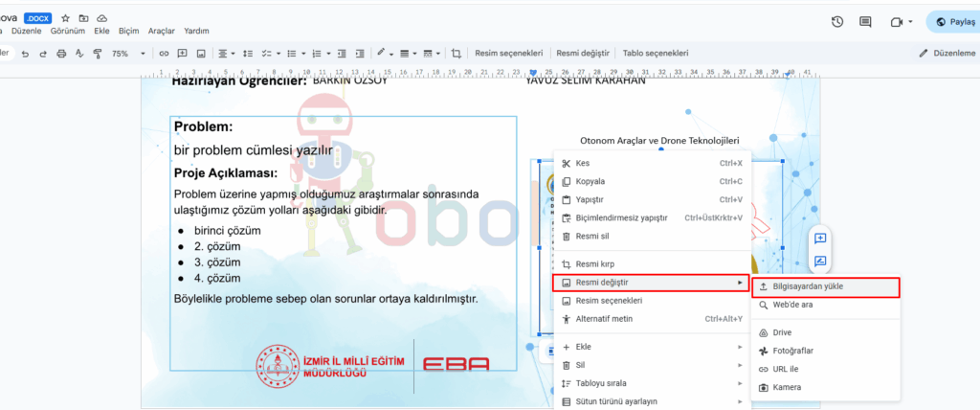Click the spell check icon
The width and height of the screenshot is (980, 410).
(x=79, y=54)
